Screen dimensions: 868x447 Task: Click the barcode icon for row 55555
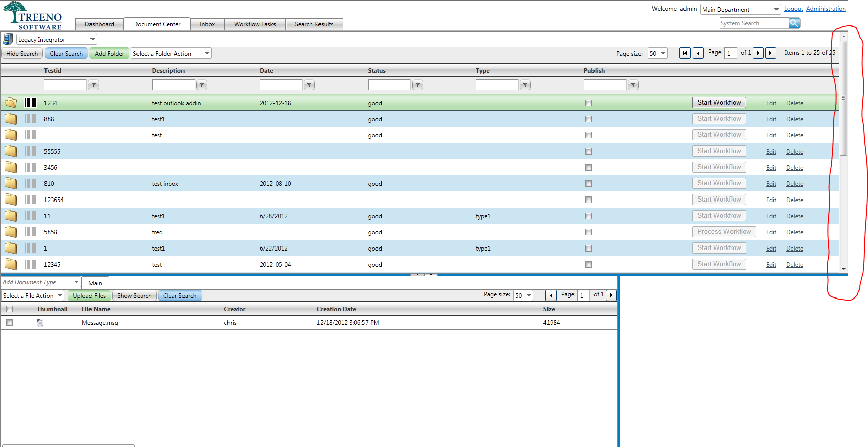click(x=30, y=152)
